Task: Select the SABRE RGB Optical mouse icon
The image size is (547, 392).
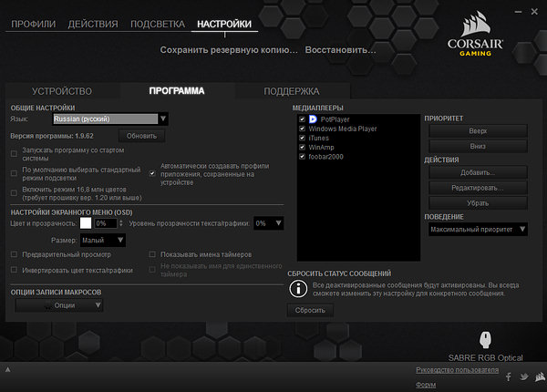Action: point(484,341)
